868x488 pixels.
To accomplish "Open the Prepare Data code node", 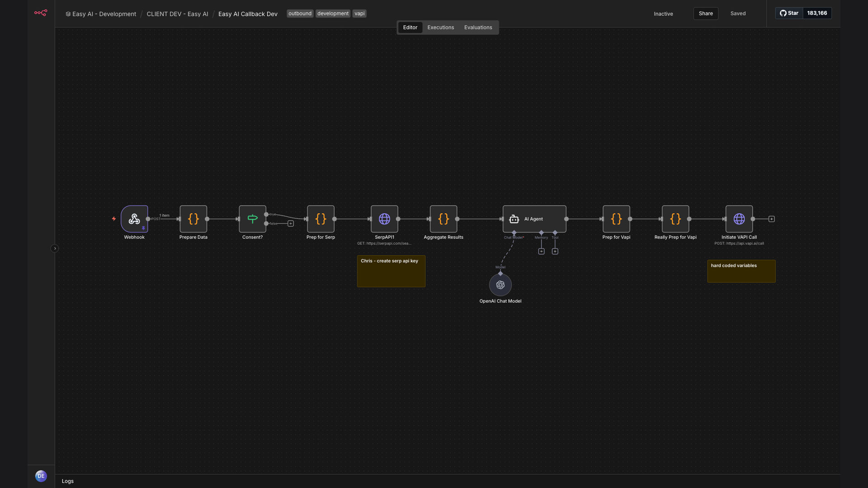I will 193,219.
